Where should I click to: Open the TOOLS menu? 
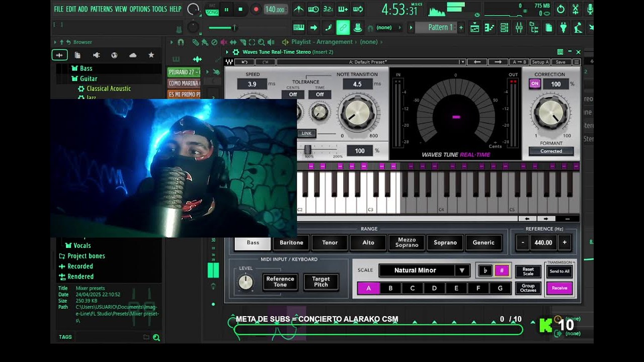(159, 9)
